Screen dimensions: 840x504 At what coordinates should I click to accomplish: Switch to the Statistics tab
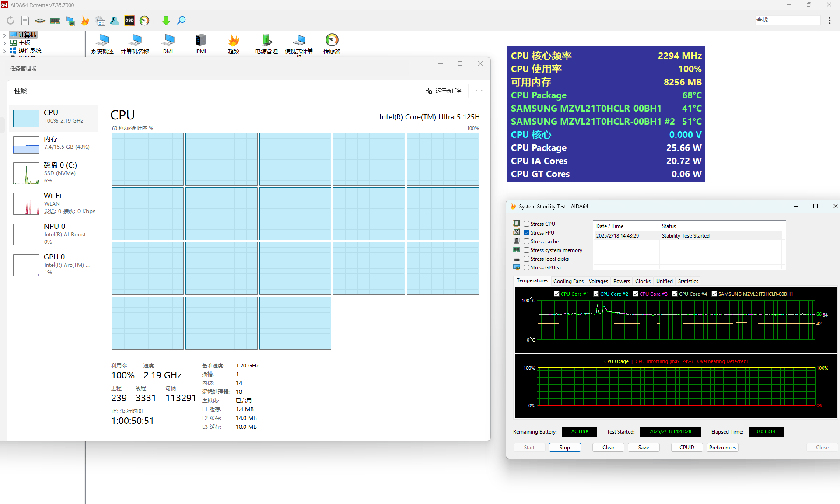coord(688,281)
